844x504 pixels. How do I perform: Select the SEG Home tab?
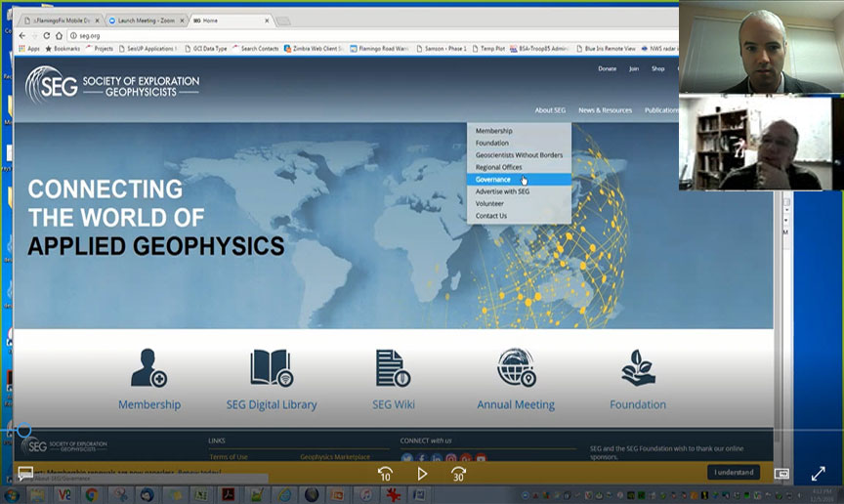tap(231, 21)
